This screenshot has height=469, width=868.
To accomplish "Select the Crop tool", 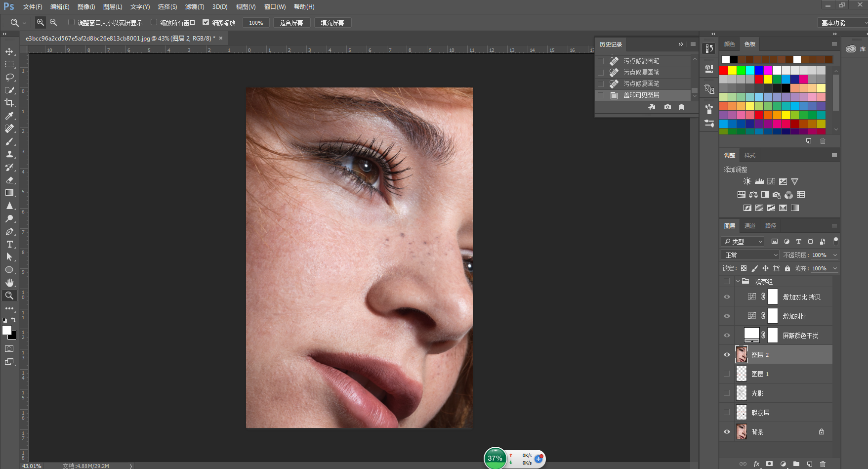I will [9, 103].
